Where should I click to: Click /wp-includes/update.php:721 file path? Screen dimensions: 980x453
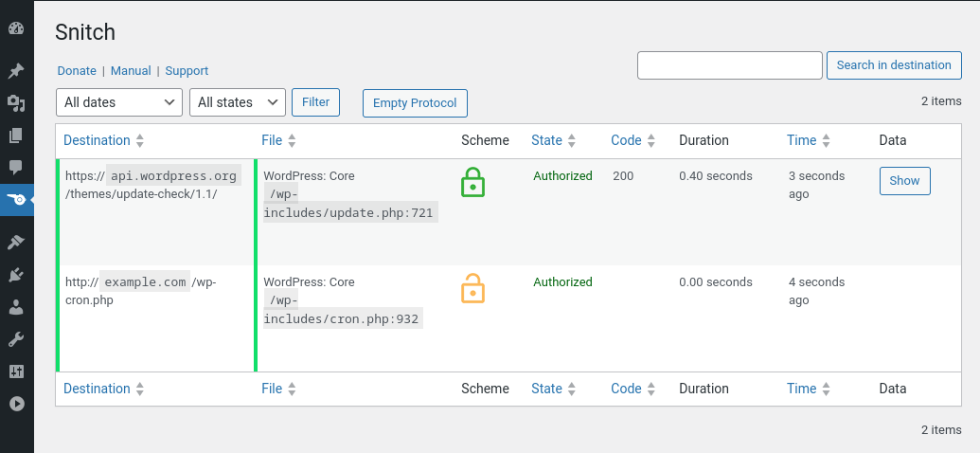(350, 204)
